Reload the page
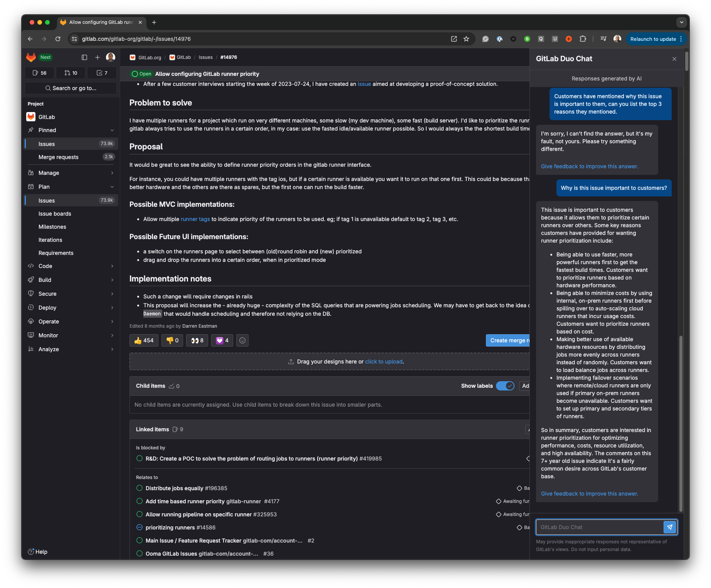 [58, 39]
